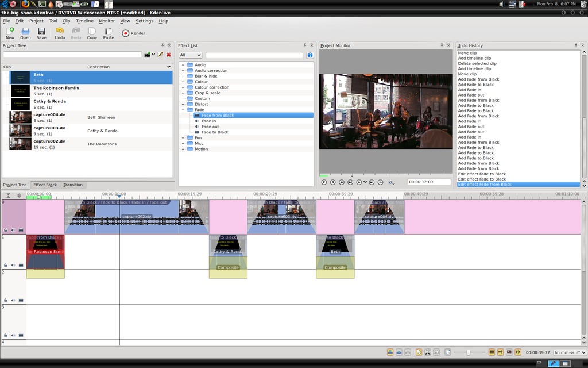The height and width of the screenshot is (368, 588).
Task: Click the Set zone start button in monitor
Action: click(324, 182)
